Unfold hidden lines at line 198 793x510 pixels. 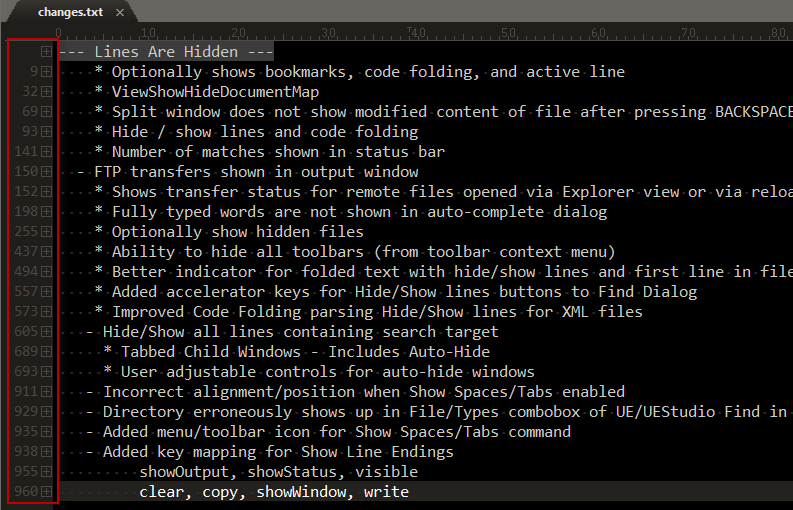point(47,211)
